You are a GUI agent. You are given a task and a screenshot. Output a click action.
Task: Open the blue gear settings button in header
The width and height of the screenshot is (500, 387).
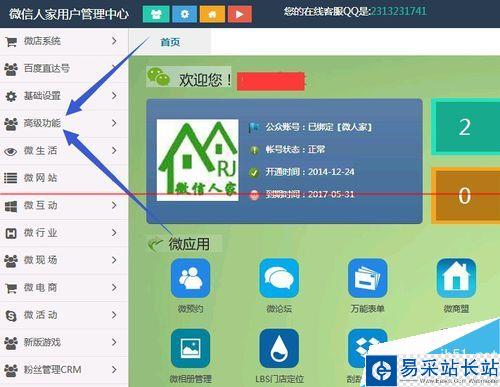pyautogui.click(x=184, y=14)
